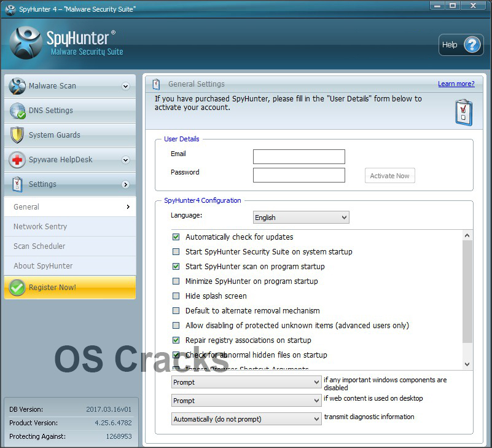The image size is (492, 448).
Task: Click the Activate Now button
Action: tap(389, 176)
